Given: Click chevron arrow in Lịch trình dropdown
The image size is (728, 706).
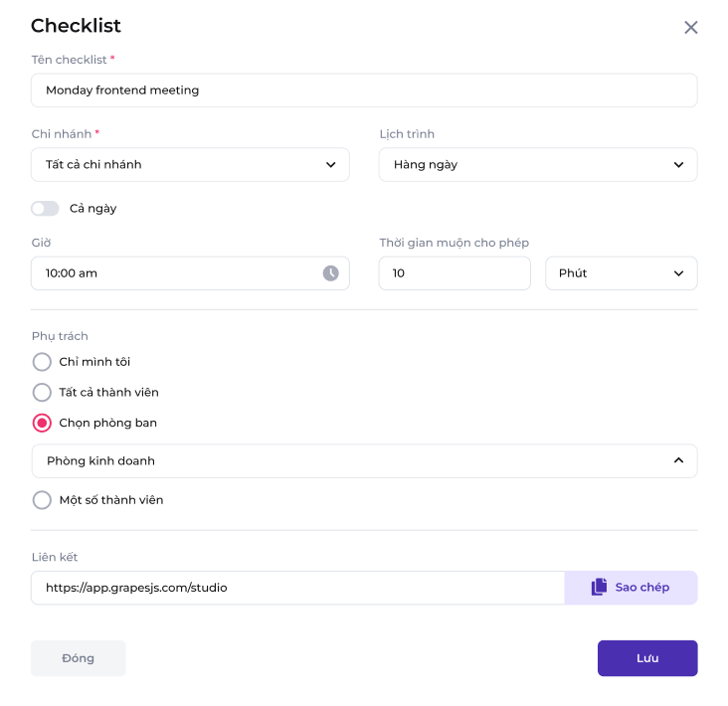Looking at the screenshot, I should [678, 165].
